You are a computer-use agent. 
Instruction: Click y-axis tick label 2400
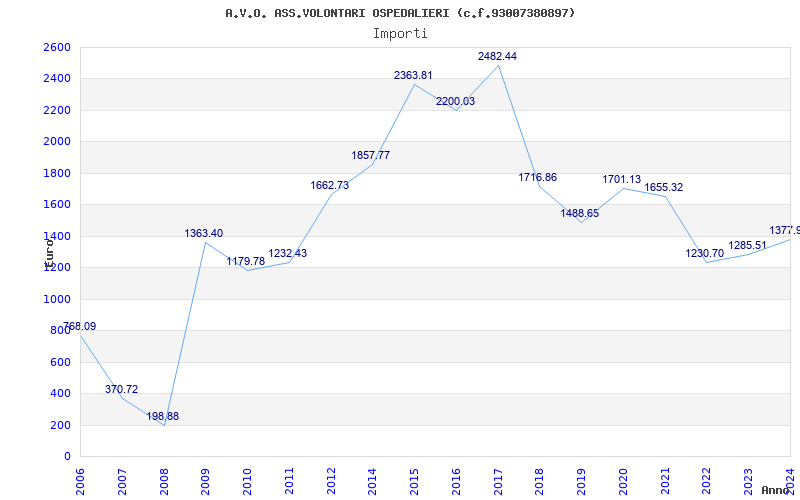(x=57, y=79)
